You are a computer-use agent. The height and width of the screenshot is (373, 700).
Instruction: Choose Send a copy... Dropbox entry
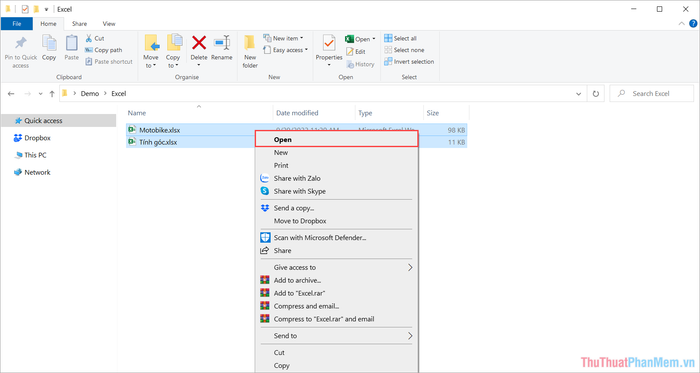pyautogui.click(x=337, y=208)
